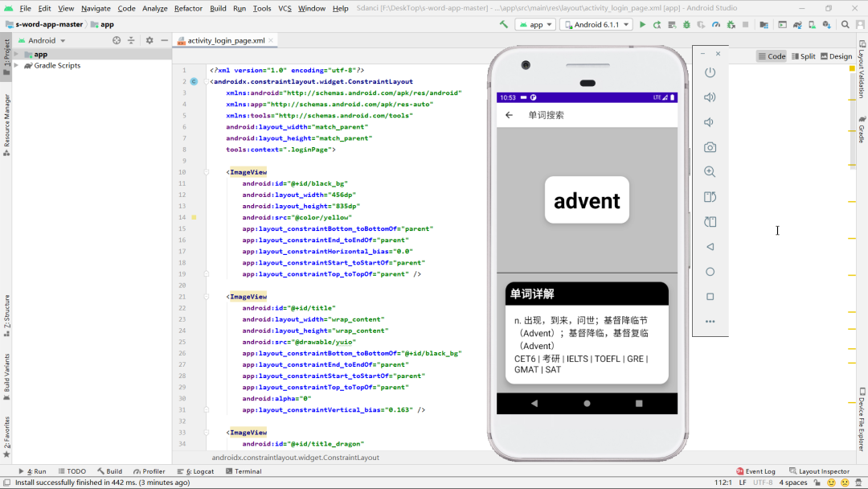
Task: Select the activity_login_page.xml editor tab
Action: point(224,40)
